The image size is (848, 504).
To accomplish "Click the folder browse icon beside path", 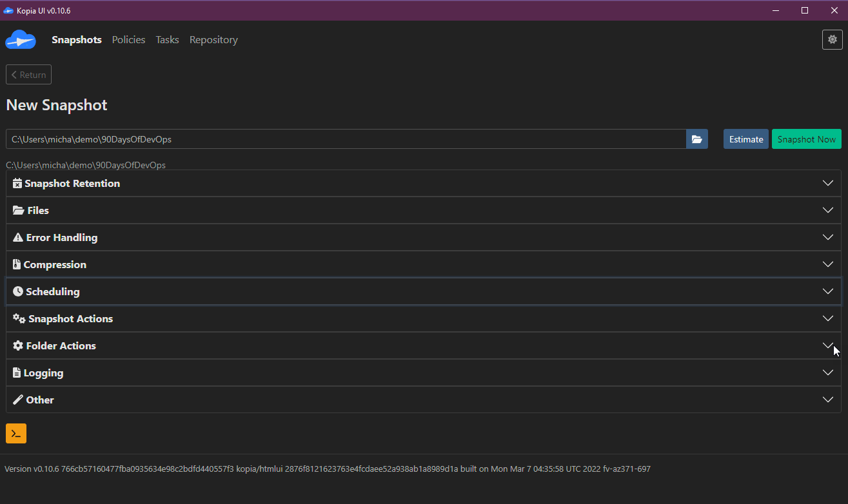I will 696,139.
